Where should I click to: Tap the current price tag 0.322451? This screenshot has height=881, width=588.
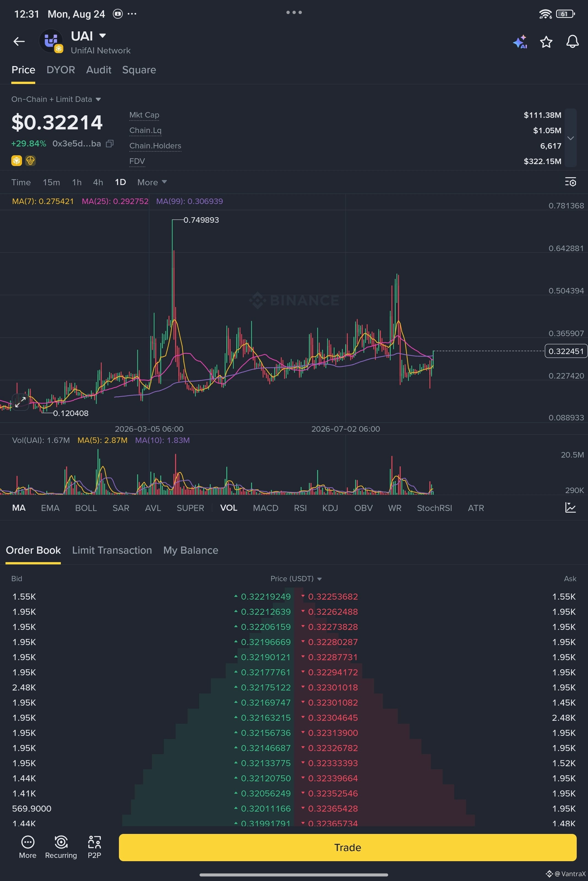coord(566,351)
